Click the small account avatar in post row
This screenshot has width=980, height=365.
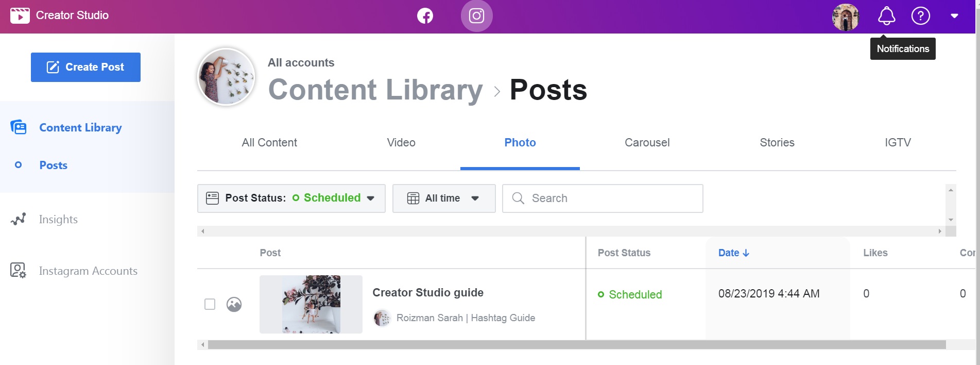tap(382, 318)
